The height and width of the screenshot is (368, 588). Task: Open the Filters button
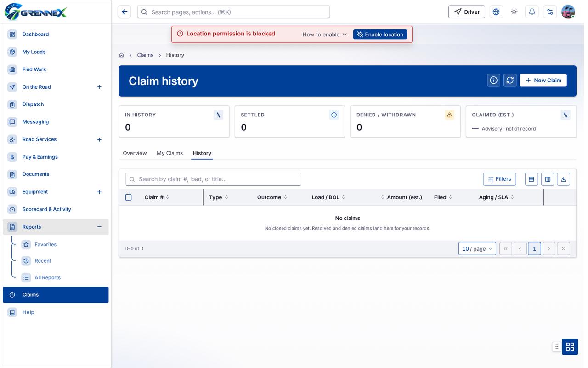(x=499, y=179)
